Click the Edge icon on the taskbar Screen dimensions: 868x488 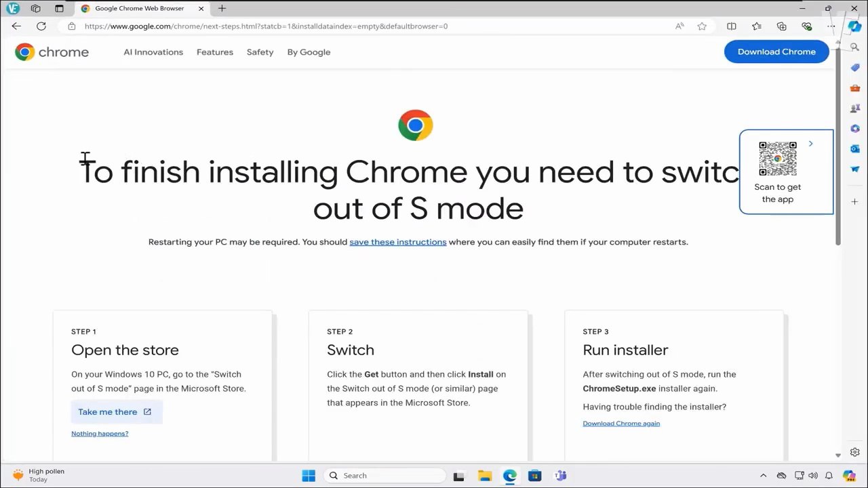pyautogui.click(x=509, y=476)
